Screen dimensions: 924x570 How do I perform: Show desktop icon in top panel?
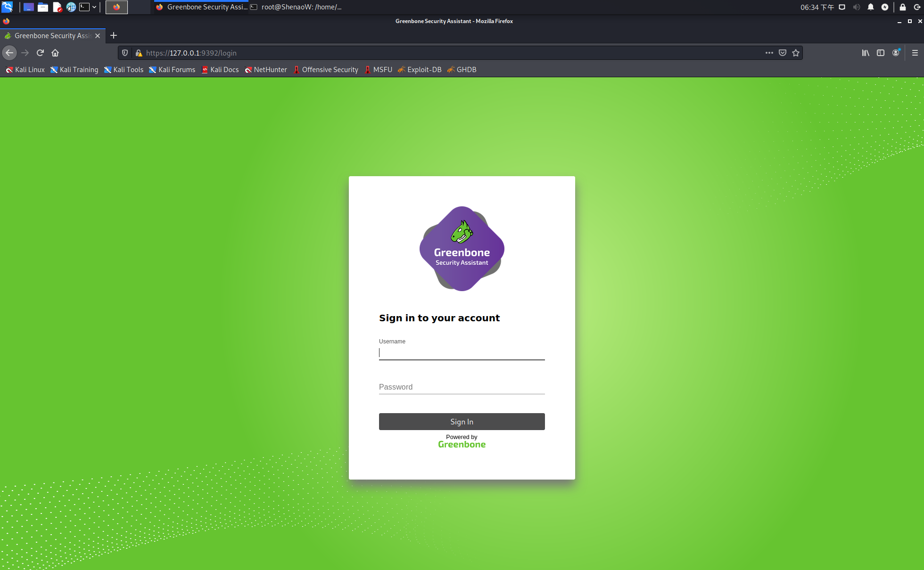point(29,7)
